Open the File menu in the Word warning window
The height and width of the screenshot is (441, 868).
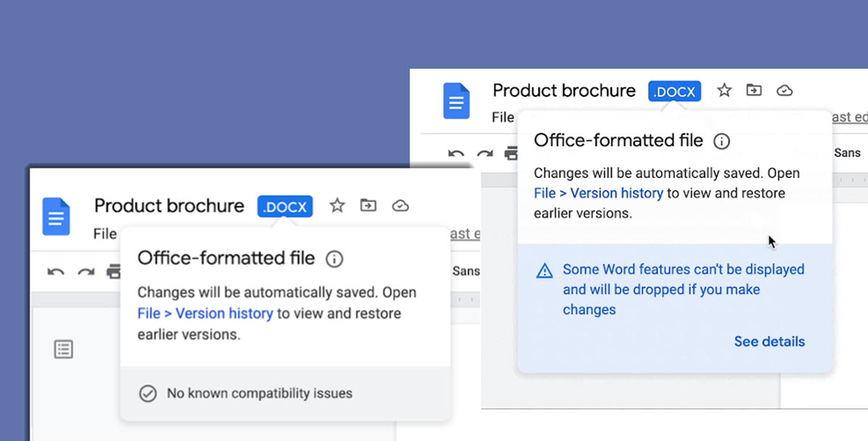[x=503, y=117]
